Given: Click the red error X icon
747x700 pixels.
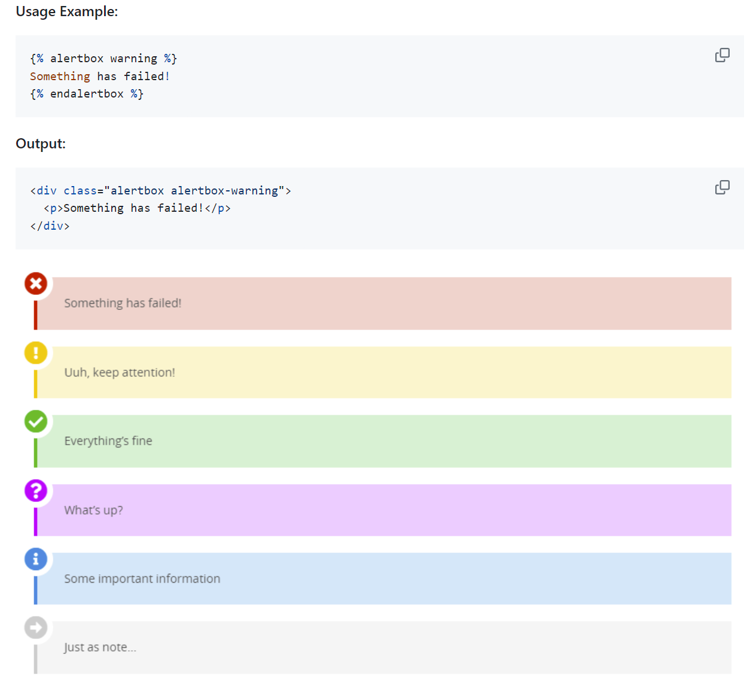Looking at the screenshot, I should [x=36, y=284].
